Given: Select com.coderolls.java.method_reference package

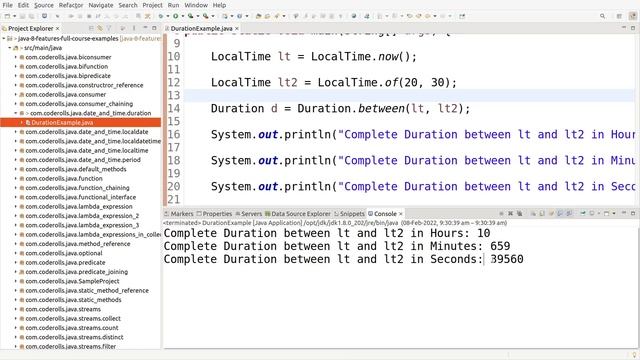Looking at the screenshot, I should click(x=78, y=244).
